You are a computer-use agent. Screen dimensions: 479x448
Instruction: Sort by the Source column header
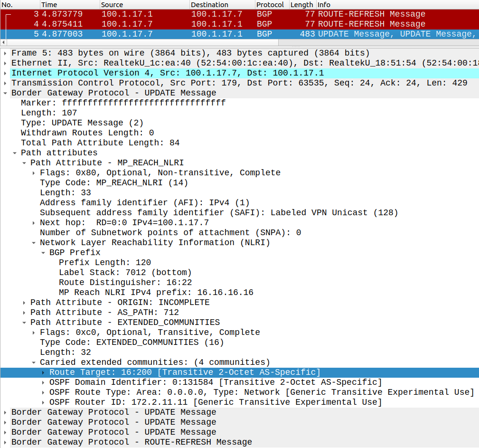(144, 5)
